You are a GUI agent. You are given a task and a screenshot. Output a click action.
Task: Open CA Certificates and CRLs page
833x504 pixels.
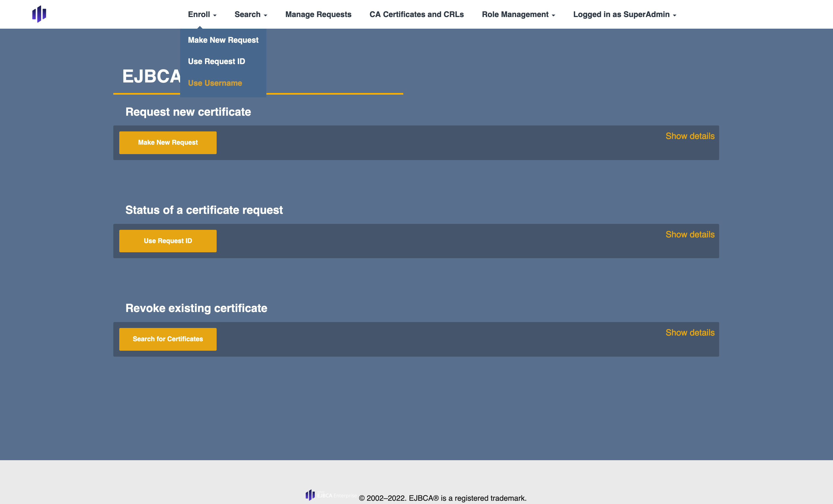click(x=416, y=15)
